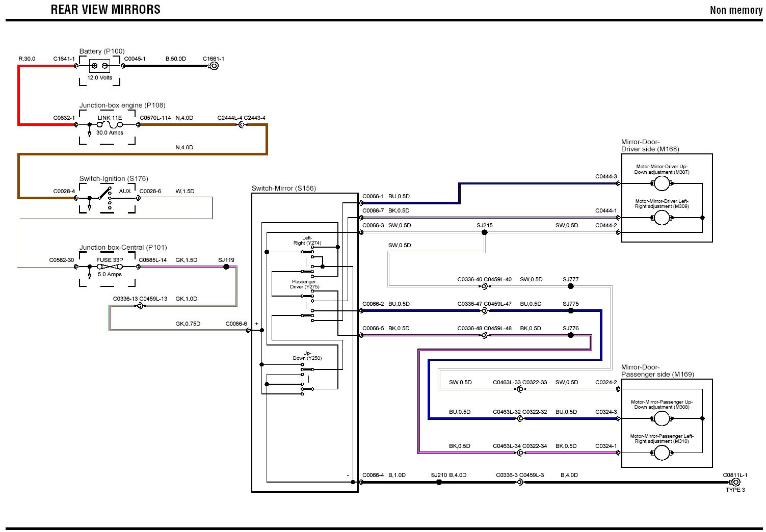This screenshot has height=532, width=766.
Task: Click the Mirror-Door-Passenger side (M169) label
Action: pos(657,371)
